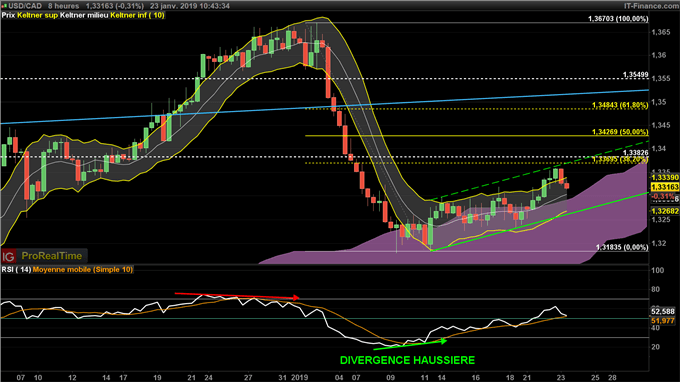Screen dimensions: 680x382
Task: Open the 8 heures timeframe label
Action: tap(64, 6)
